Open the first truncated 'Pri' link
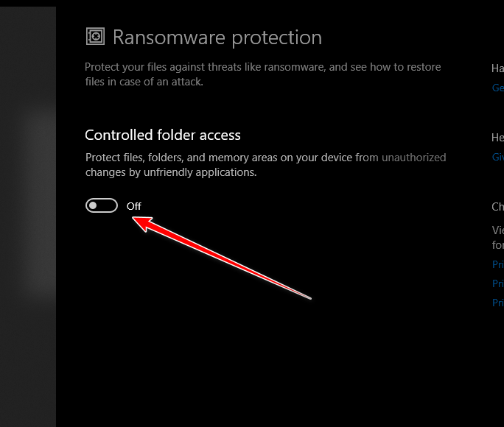This screenshot has height=427, width=504. coord(497,264)
